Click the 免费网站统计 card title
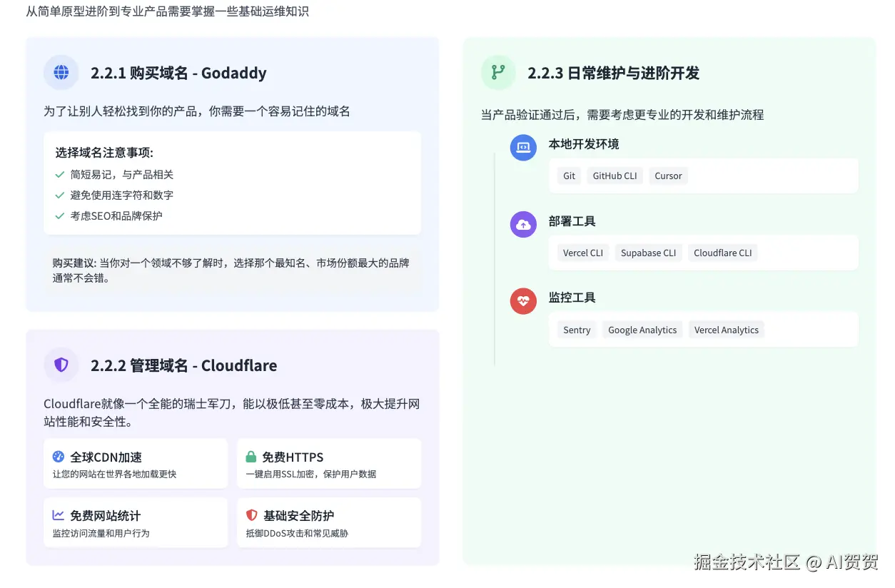Image resolution: width=895 pixels, height=588 pixels. click(x=105, y=515)
